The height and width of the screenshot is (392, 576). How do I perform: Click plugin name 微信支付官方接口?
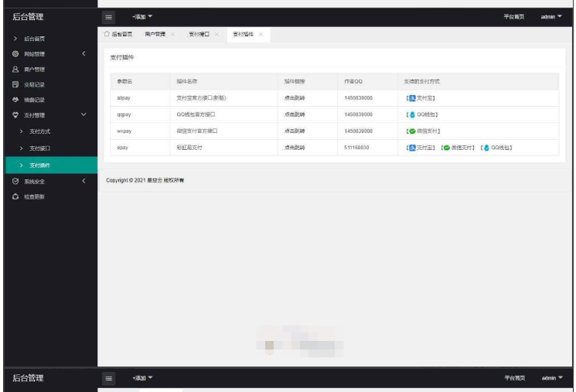tap(197, 131)
